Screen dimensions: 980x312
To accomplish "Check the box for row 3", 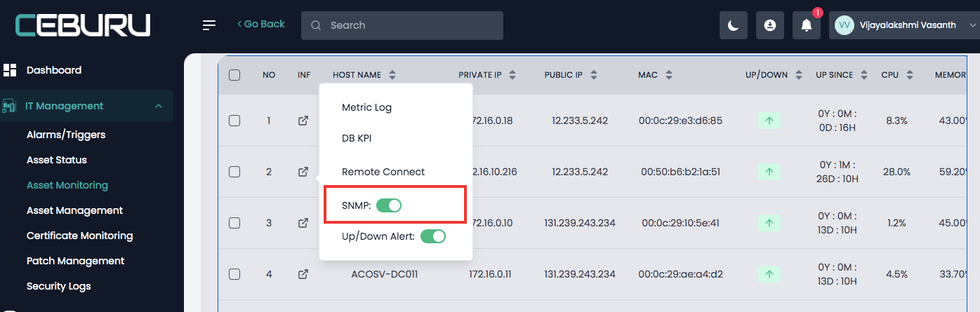I will (234, 223).
